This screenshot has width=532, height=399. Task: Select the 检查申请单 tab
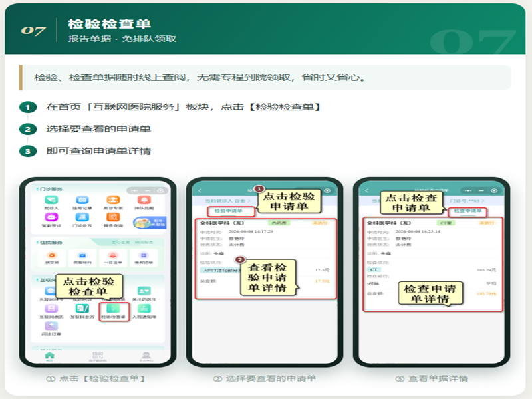coord(467,211)
